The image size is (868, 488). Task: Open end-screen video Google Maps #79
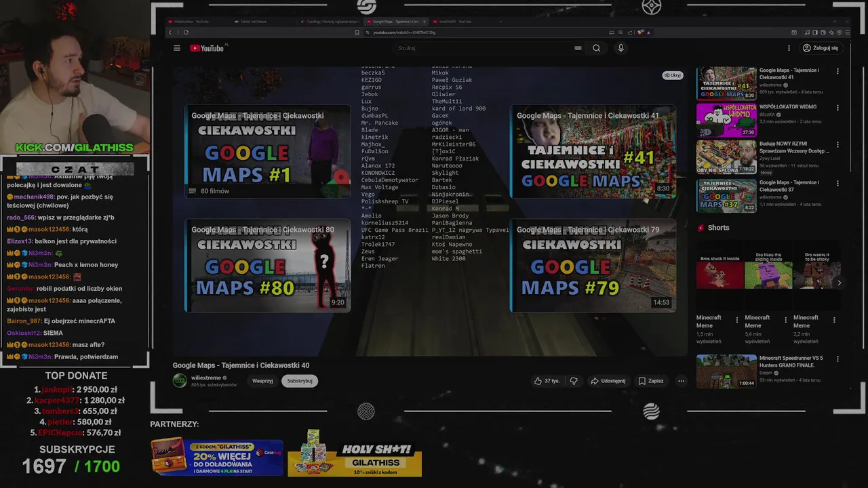[x=593, y=265]
